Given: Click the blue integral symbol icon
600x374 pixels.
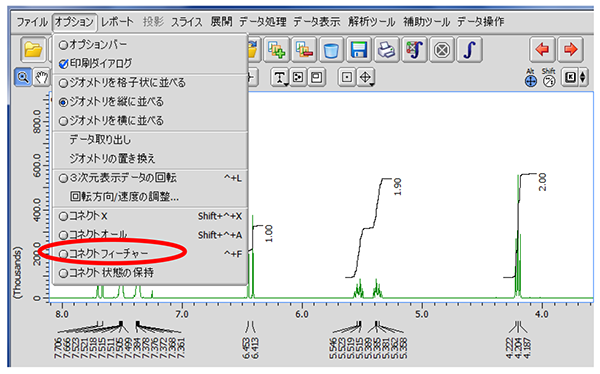Looking at the screenshot, I should [470, 50].
